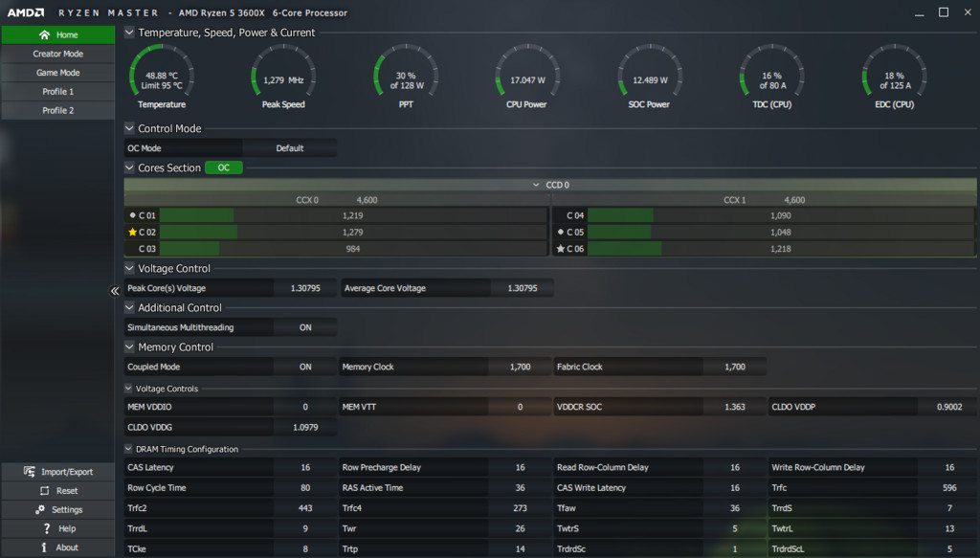This screenshot has height=558, width=980.
Task: Collapse the Memory Control section
Action: (129, 347)
